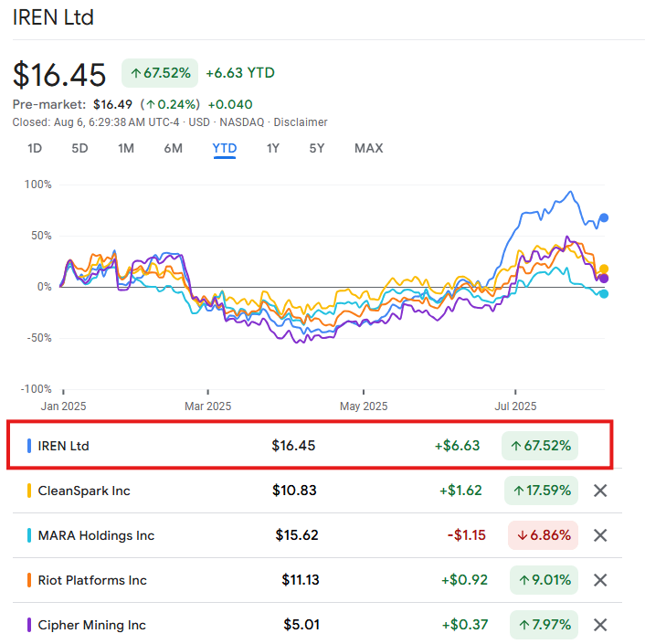Switch to 6M time range
Image resolution: width=645 pixels, height=644 pixels.
[x=174, y=148]
